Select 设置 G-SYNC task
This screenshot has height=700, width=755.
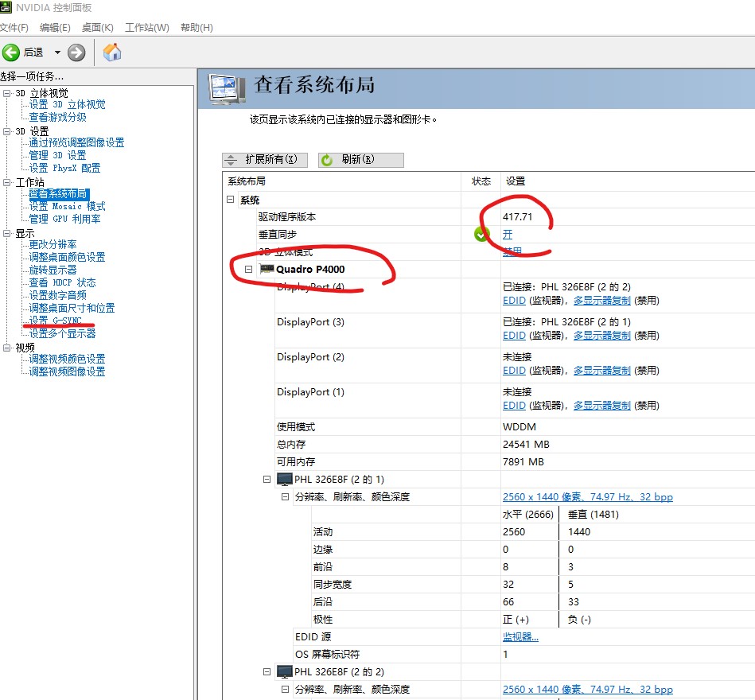[x=55, y=321]
